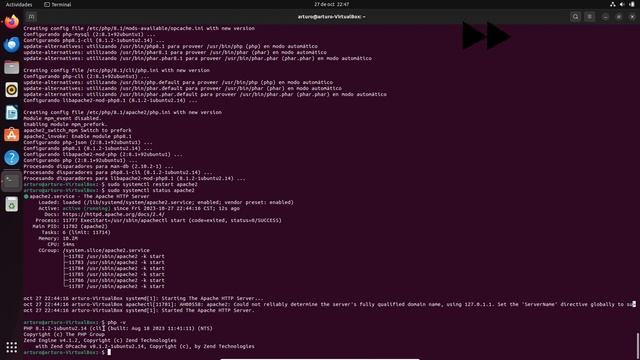Open Ubuntu Software store icon

click(11, 135)
